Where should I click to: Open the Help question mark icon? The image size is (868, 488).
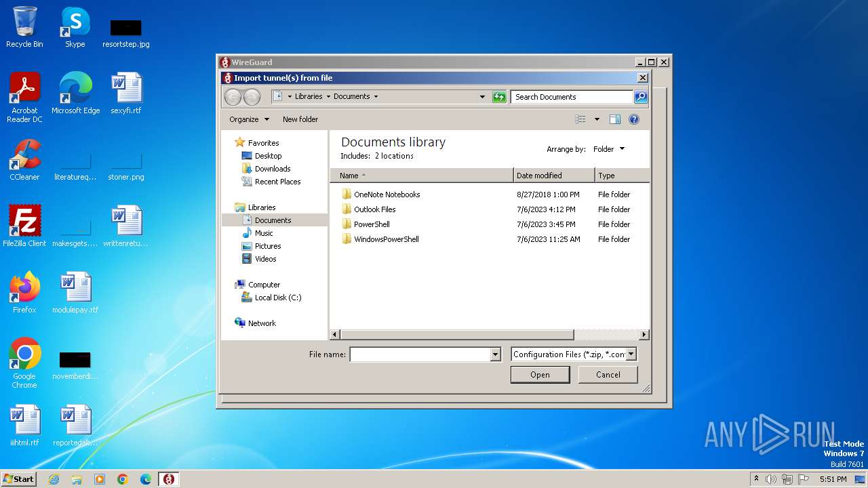[x=634, y=119]
